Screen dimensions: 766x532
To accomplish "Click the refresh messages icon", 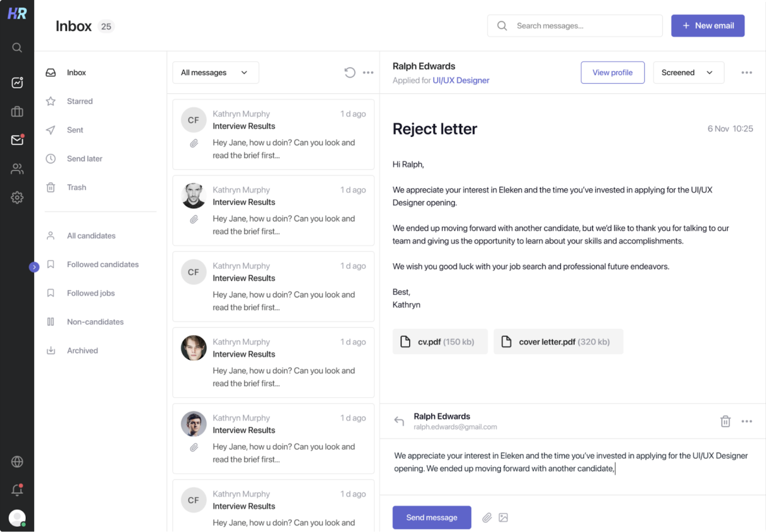I will click(x=350, y=72).
